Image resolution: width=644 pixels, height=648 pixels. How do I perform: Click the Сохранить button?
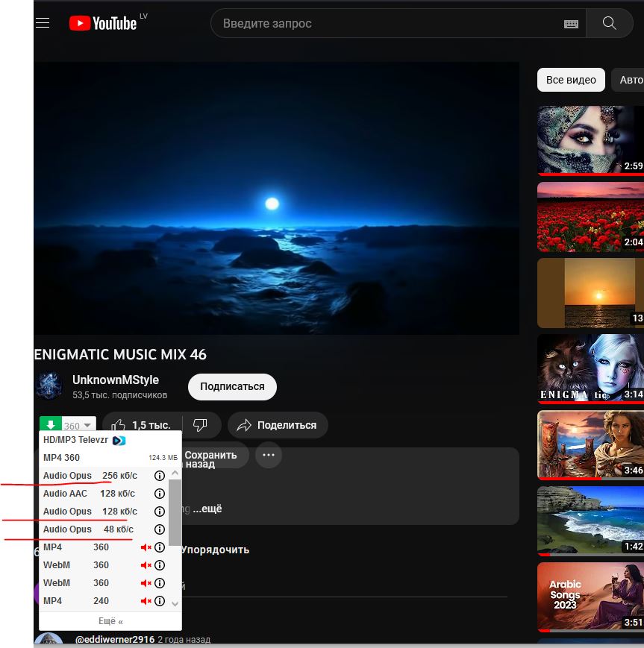point(214,455)
